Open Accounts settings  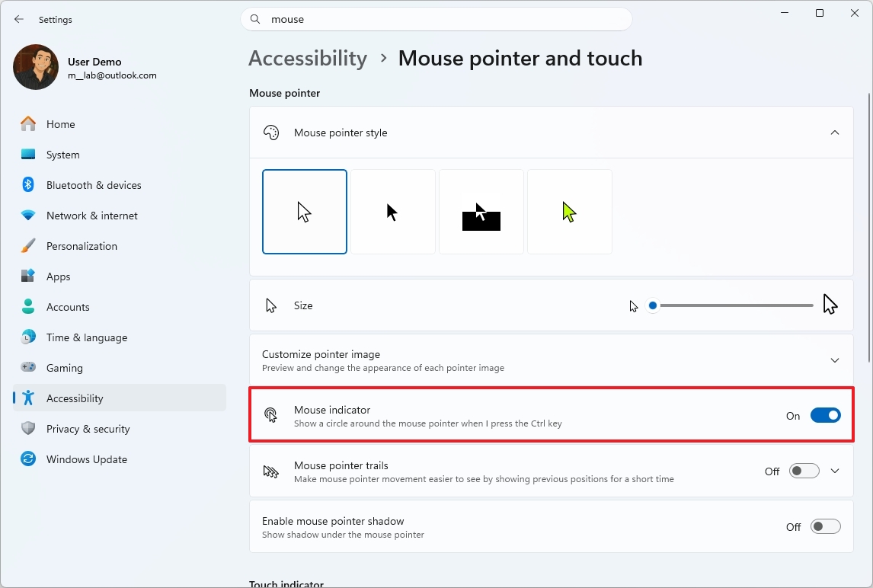(x=69, y=307)
